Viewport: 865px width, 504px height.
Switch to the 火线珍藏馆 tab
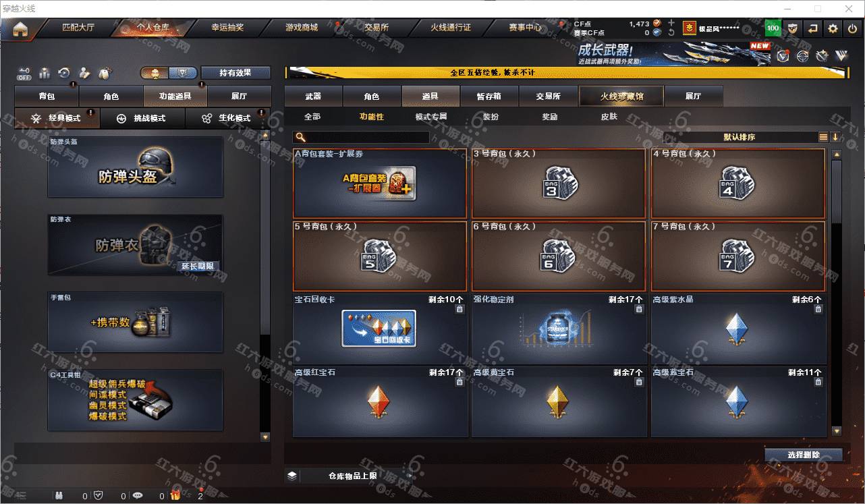pyautogui.click(x=621, y=96)
